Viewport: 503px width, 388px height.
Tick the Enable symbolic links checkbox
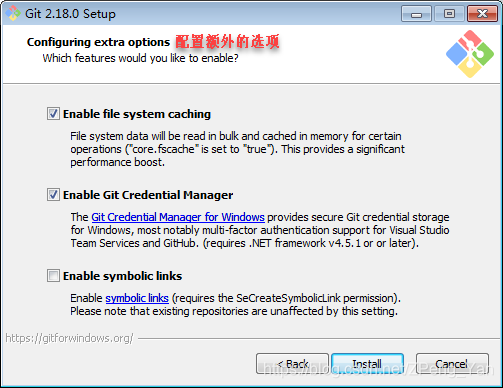pos(53,276)
